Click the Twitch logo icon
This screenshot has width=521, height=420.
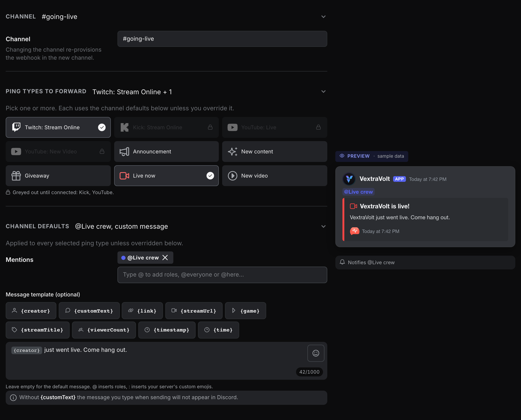point(16,127)
